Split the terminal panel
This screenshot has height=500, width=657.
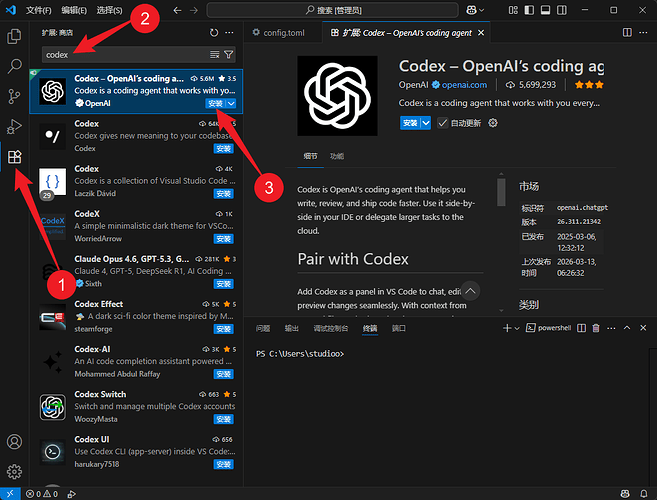[x=581, y=328]
